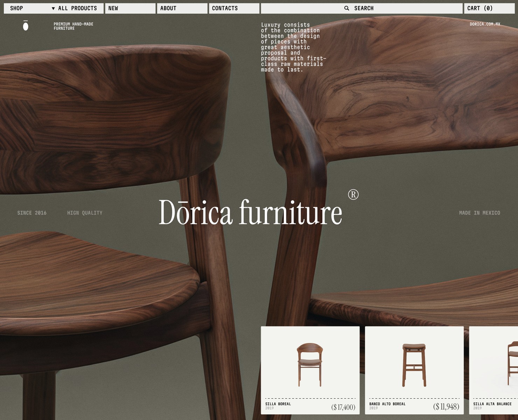Screen dimensions: 518x420
Task: Click the Dōrica furniture heading
Action: click(251, 212)
